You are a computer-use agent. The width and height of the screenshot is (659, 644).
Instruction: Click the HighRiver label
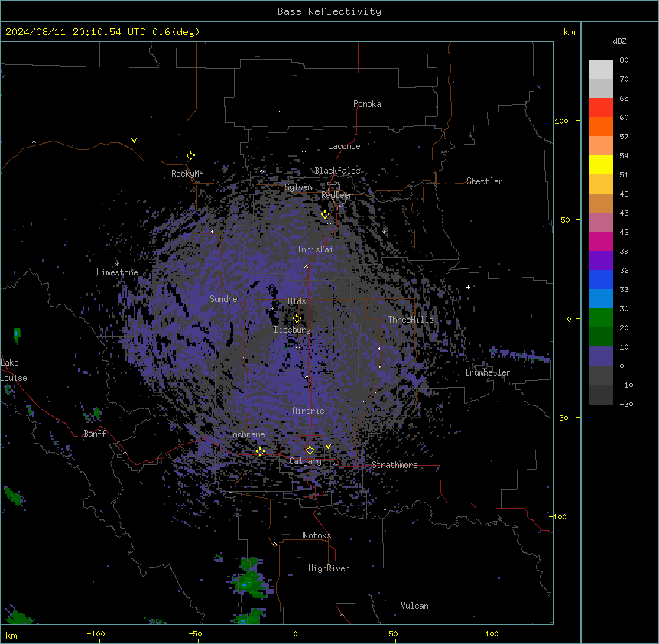pos(329,568)
